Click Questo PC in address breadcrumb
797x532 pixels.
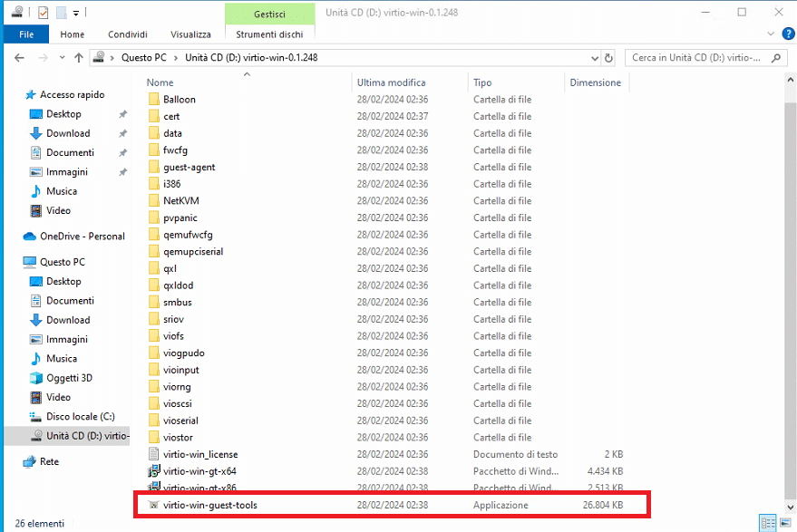pos(144,58)
